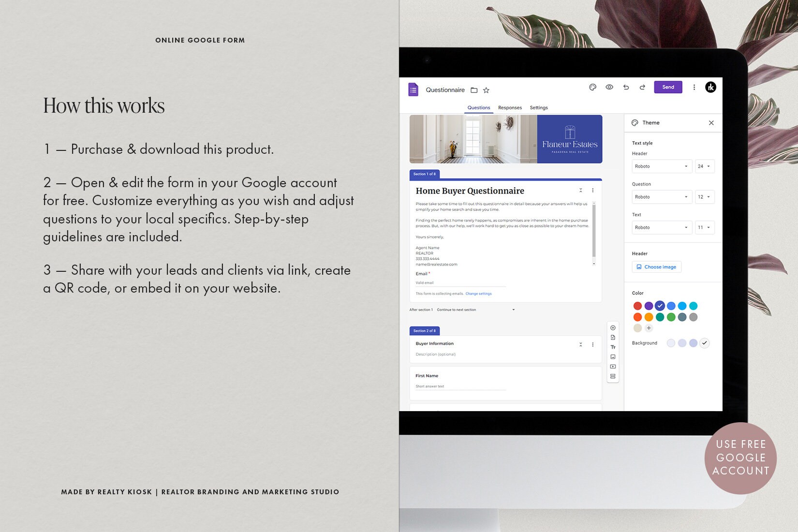The height and width of the screenshot is (532, 798).
Task: Add section icon in side toolbar
Action: tap(613, 376)
